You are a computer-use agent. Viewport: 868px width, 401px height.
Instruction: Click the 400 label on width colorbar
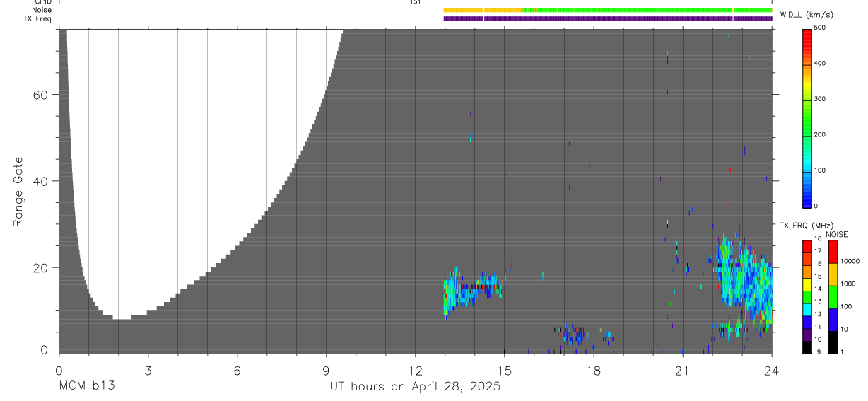pos(821,63)
